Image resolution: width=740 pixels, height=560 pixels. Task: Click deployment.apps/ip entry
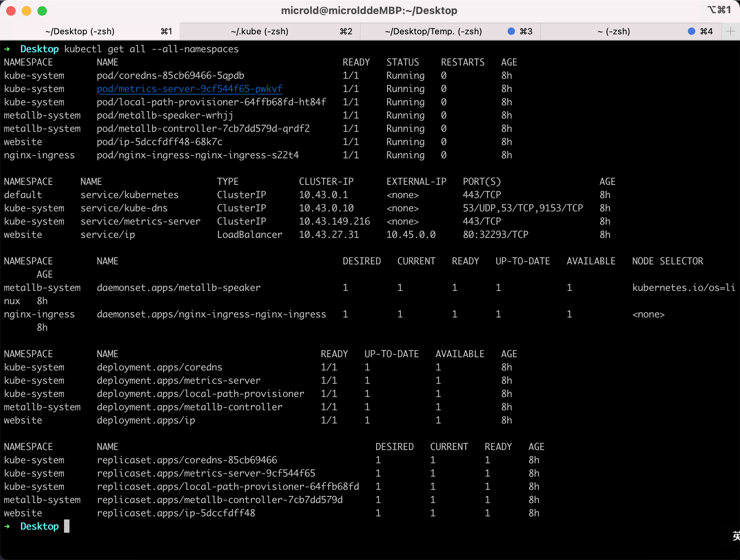(146, 420)
